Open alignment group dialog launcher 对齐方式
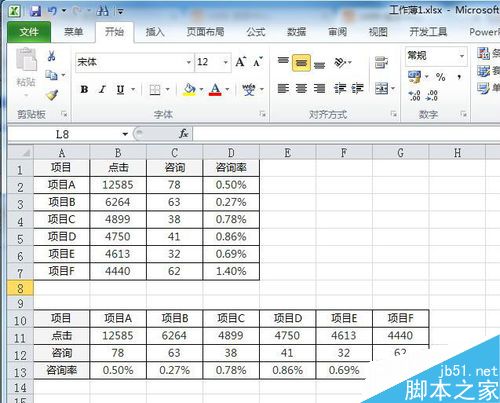This screenshot has height=403, width=500. (393, 114)
